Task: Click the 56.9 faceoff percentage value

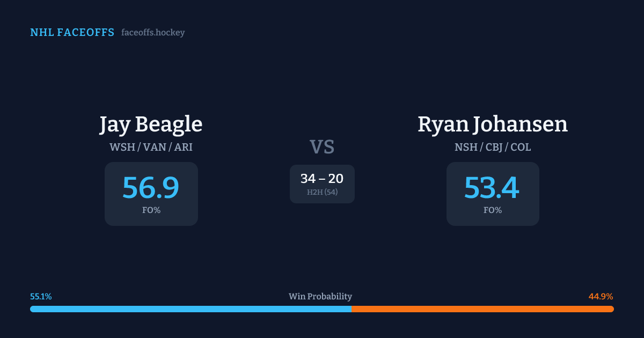Action: 151,187
